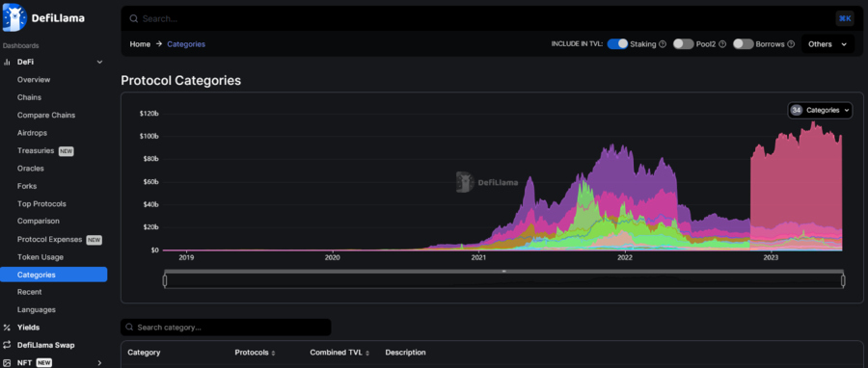The image size is (868, 368).
Task: Open Protocol Expenses page
Action: pyautogui.click(x=49, y=239)
